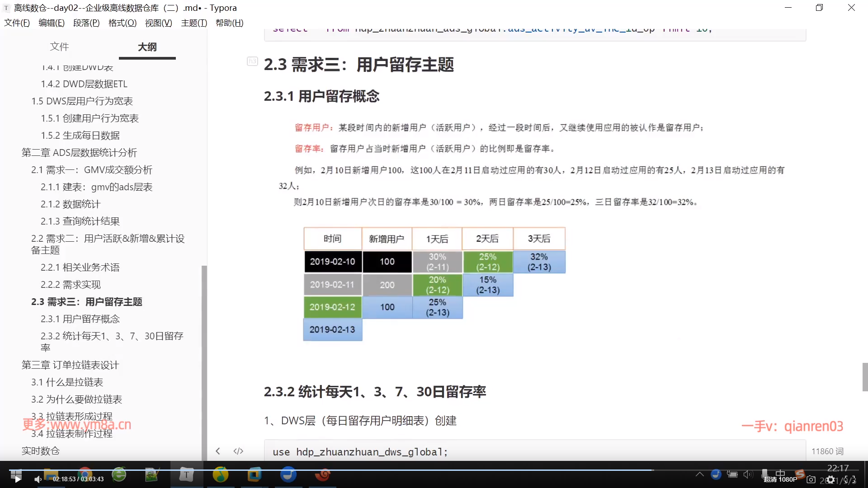
Task: Jump to 第三章 订单拉链表设计 in outline
Action: (x=70, y=365)
